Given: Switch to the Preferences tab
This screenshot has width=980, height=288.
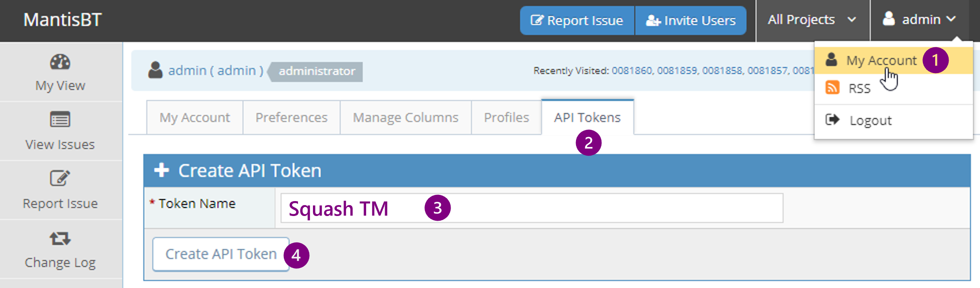Looking at the screenshot, I should click(291, 118).
